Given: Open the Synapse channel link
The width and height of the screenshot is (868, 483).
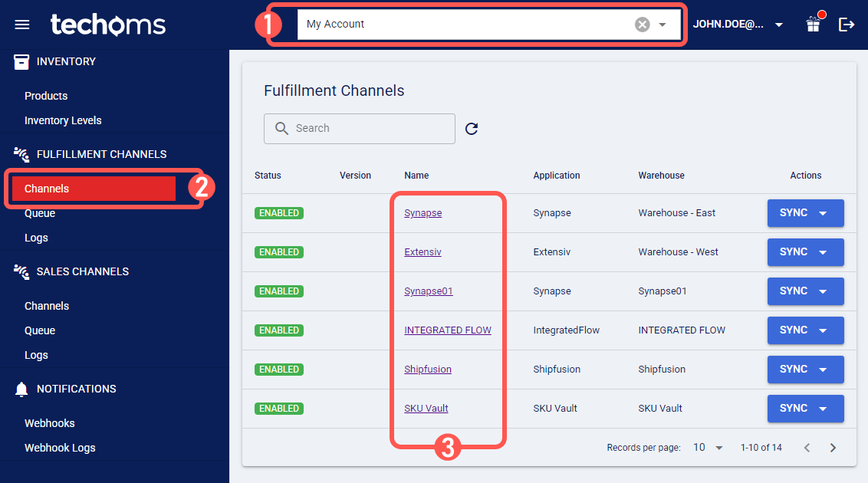Looking at the screenshot, I should point(423,213).
